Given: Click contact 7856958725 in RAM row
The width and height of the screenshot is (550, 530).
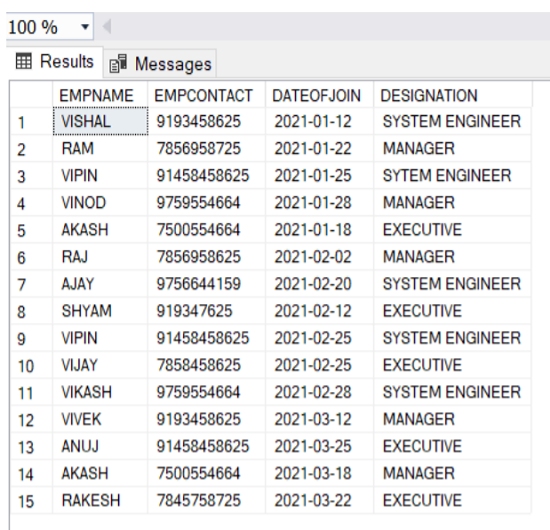Looking at the screenshot, I should 207,149.
